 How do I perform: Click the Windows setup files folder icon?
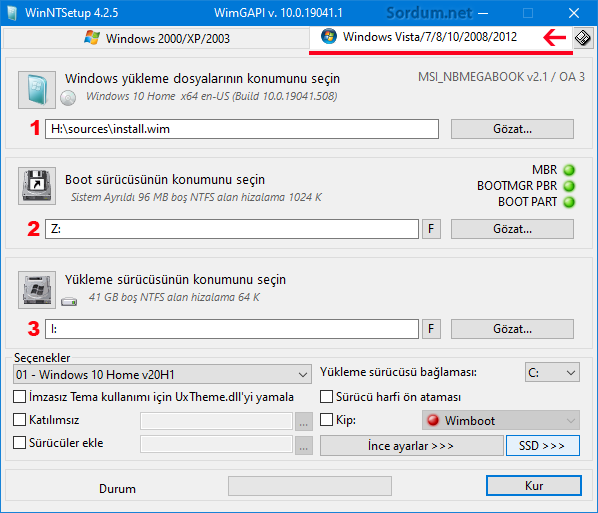37,90
